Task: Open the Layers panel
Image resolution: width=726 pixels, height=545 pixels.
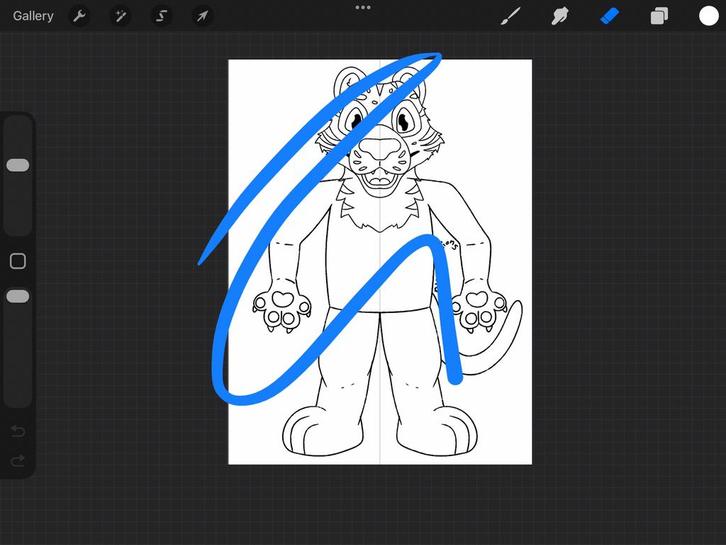Action: [659, 16]
